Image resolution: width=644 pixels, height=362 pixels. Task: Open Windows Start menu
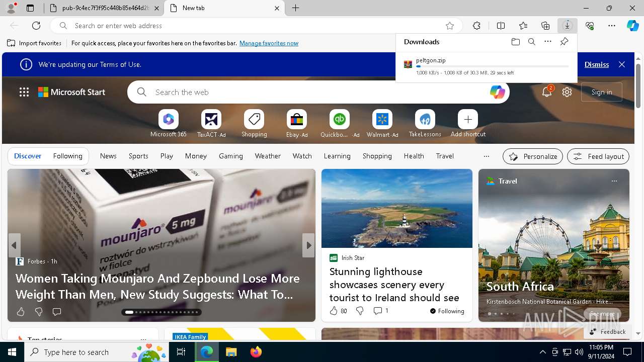(12, 352)
